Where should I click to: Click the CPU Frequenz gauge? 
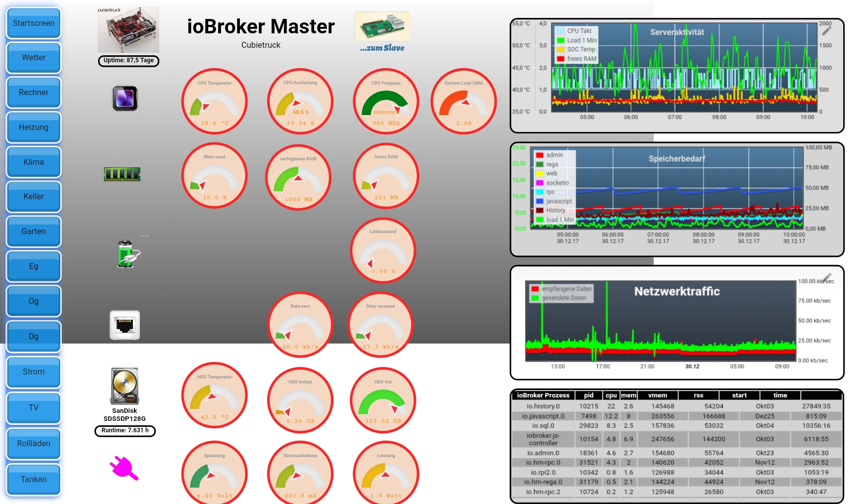click(x=386, y=101)
